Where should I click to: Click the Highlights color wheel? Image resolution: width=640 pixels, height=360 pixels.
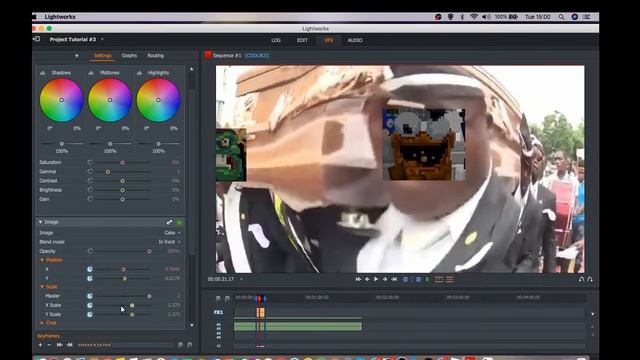(x=158, y=100)
